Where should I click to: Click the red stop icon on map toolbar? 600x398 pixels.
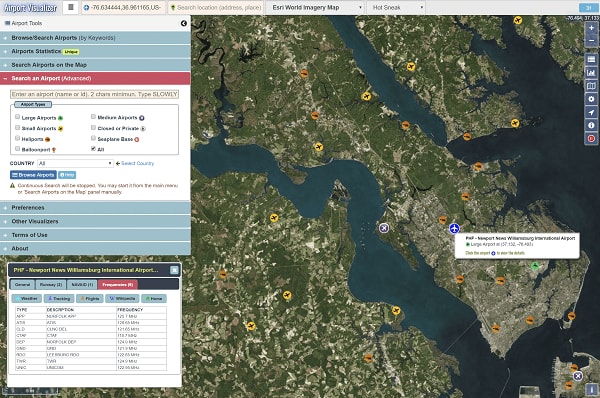(x=591, y=139)
